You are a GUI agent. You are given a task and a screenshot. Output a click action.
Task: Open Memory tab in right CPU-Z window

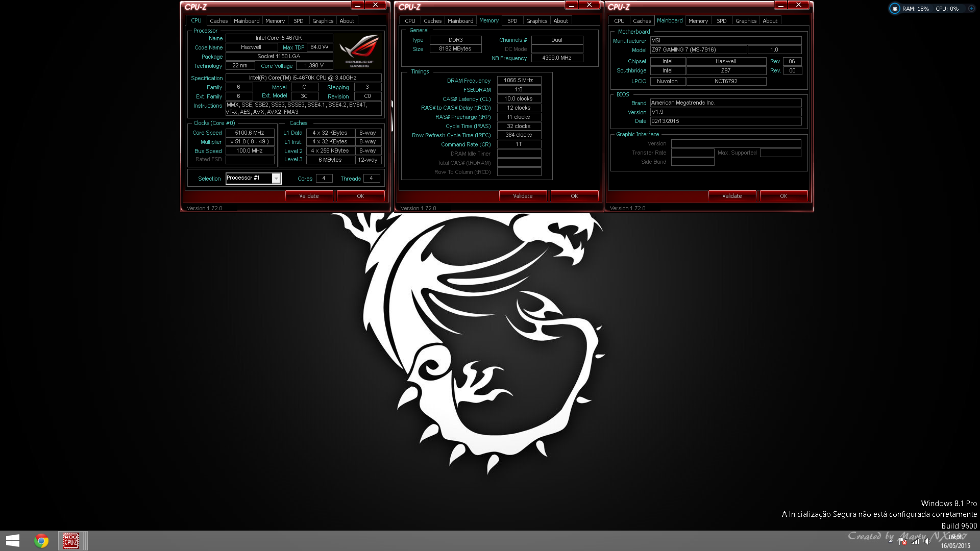point(698,21)
